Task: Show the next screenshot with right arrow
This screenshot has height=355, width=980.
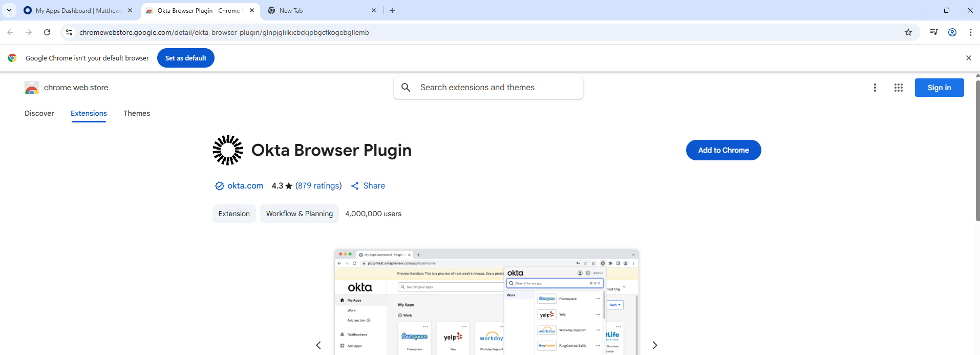Action: point(654,345)
